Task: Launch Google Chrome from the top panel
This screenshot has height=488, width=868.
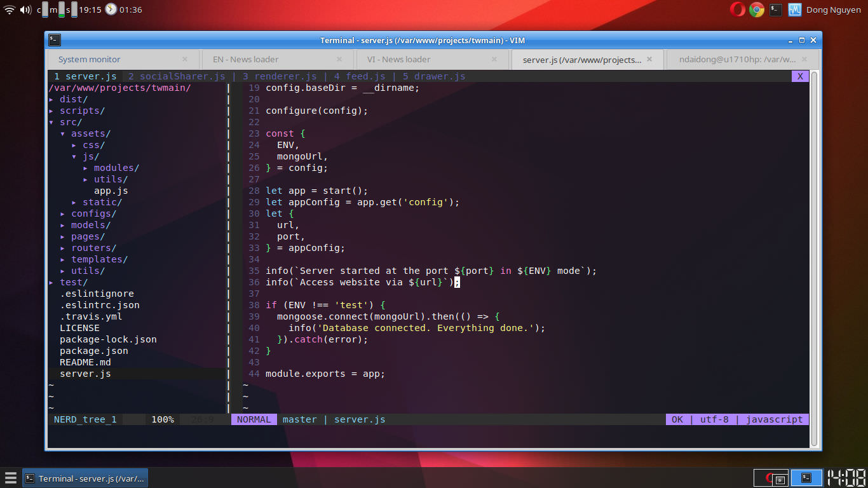Action: pos(756,10)
